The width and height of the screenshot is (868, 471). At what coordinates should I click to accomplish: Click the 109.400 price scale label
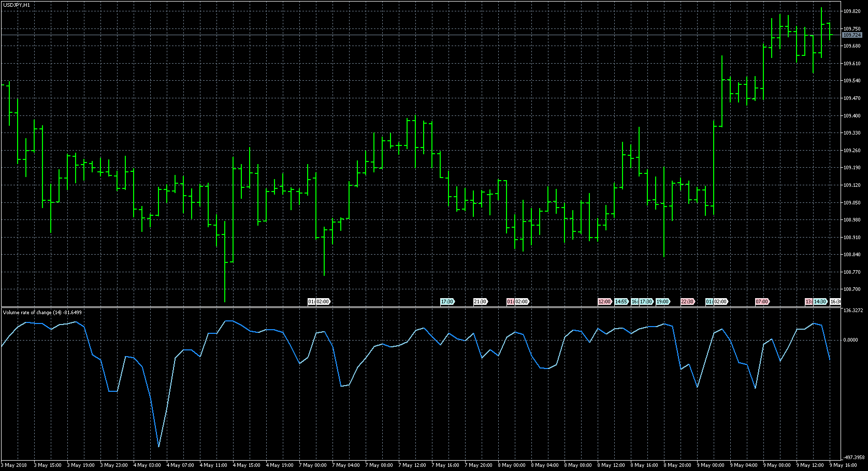[x=852, y=116]
